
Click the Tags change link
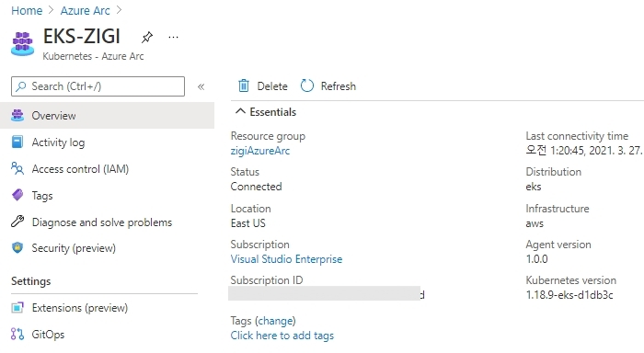point(276,321)
